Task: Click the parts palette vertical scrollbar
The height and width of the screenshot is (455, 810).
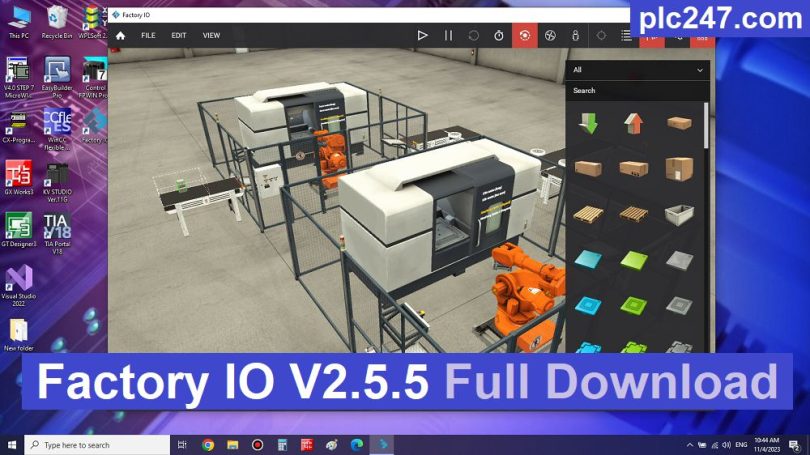Action: [706, 126]
